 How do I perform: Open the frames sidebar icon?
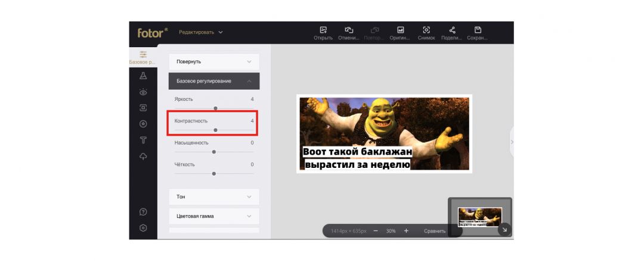pos(143,108)
